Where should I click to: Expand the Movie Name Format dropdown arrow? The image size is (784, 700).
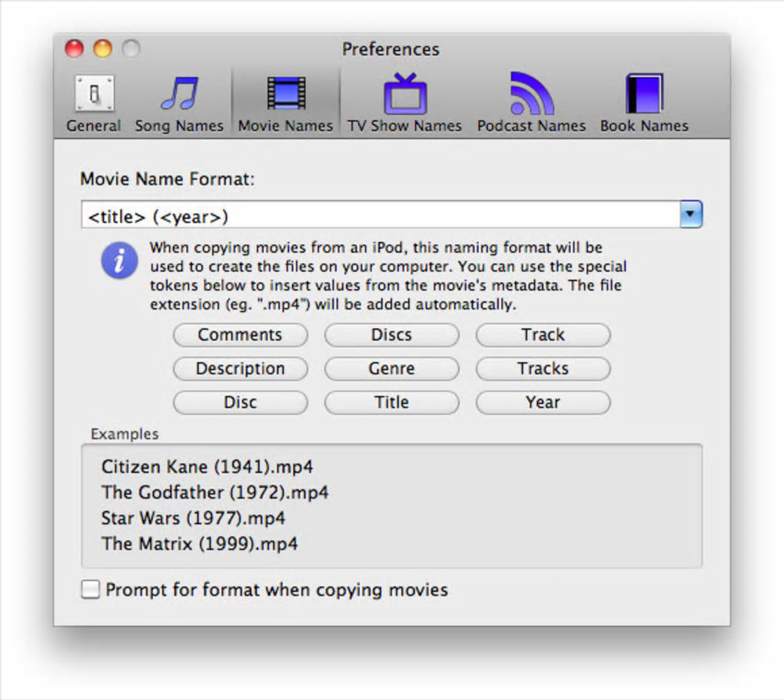coord(691,214)
